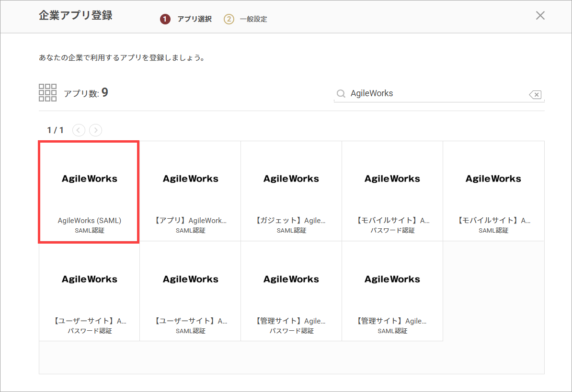Click the 1 / 1 page indicator
Viewport: 572px width, 392px height.
click(x=56, y=130)
